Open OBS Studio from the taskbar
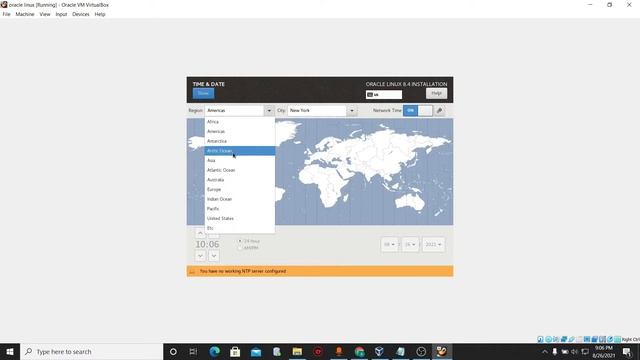Image resolution: width=640 pixels, height=360 pixels. click(421, 351)
